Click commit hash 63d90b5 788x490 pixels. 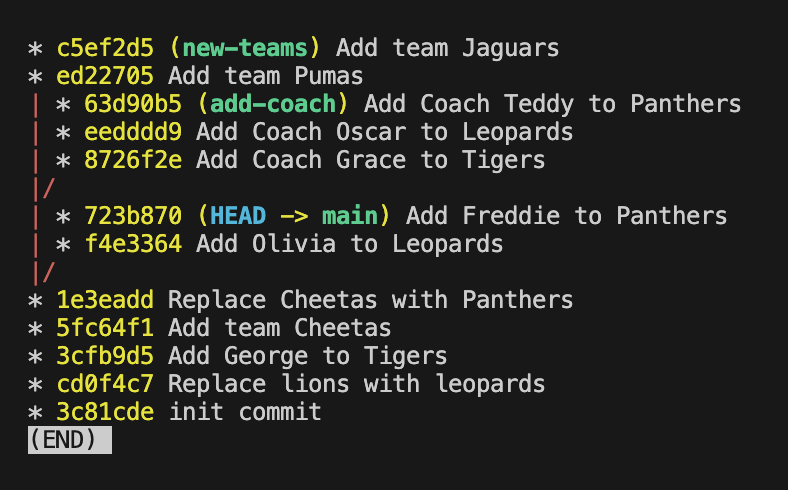pos(133,104)
